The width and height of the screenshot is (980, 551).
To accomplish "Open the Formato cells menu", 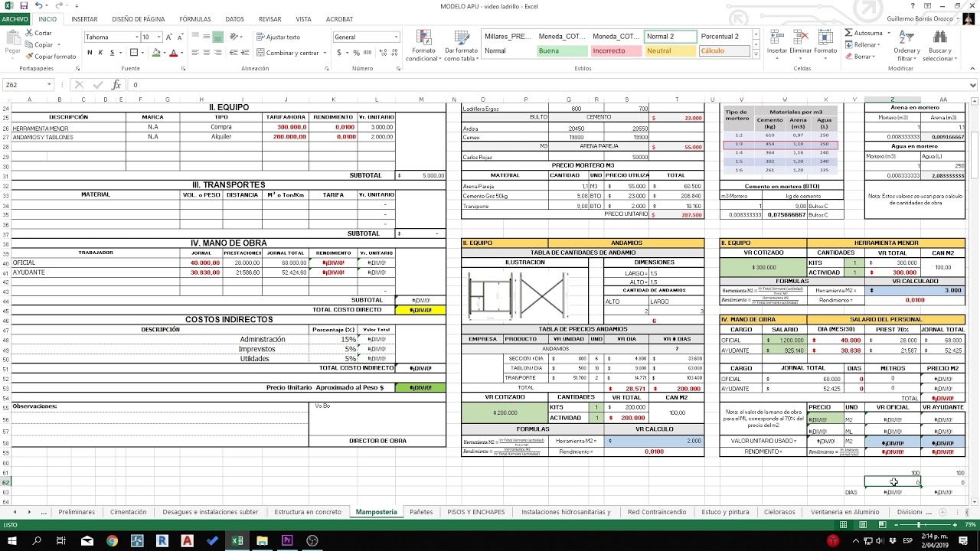I will coord(825,42).
